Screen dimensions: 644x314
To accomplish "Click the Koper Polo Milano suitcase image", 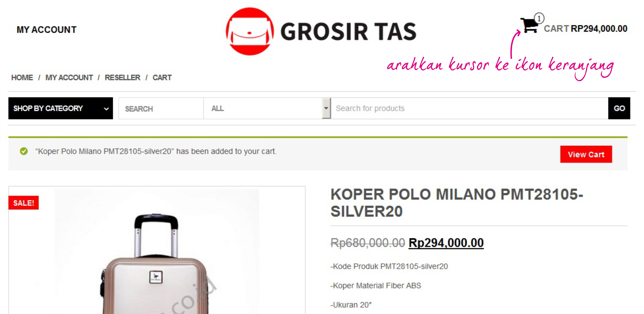I will click(x=157, y=251).
